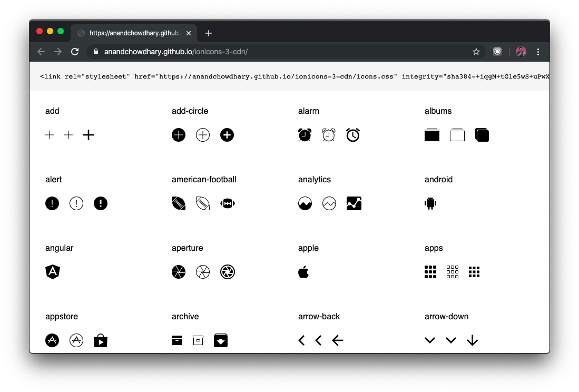This screenshot has width=579, height=392.
Task: Click the site lock icon in address bar
Action: [x=96, y=52]
